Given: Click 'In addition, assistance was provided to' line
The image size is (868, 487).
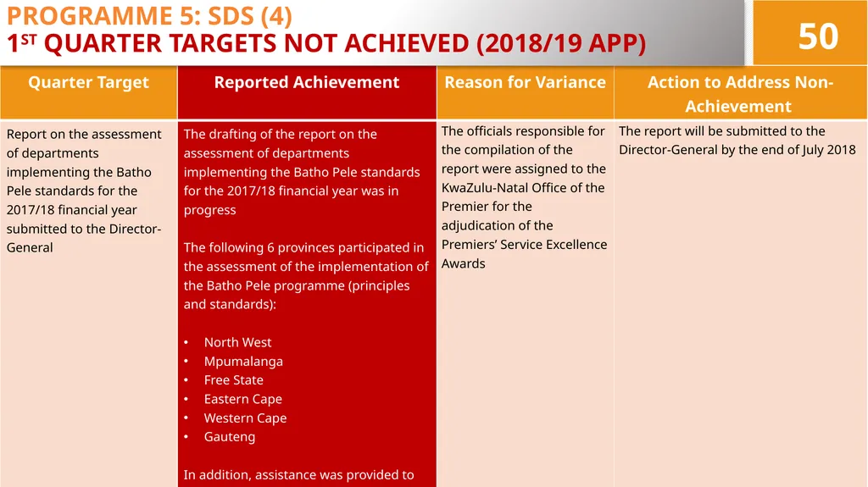Looking at the screenshot, I should click(298, 475).
